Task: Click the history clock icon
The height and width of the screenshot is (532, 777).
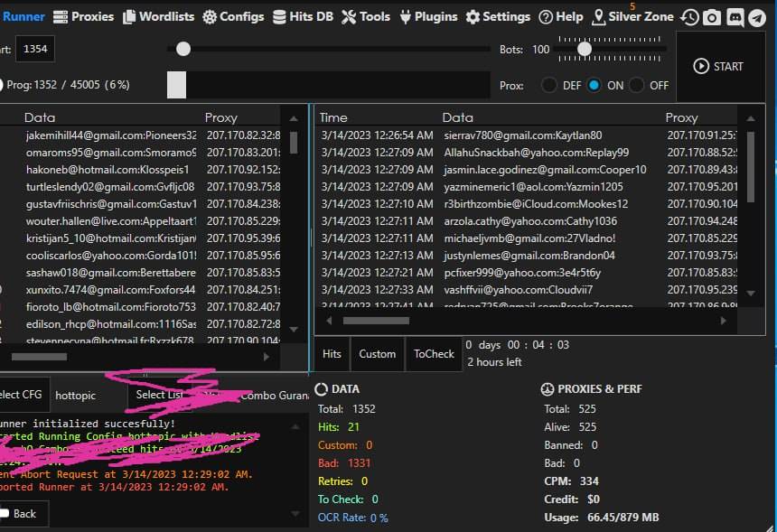Action: point(689,18)
